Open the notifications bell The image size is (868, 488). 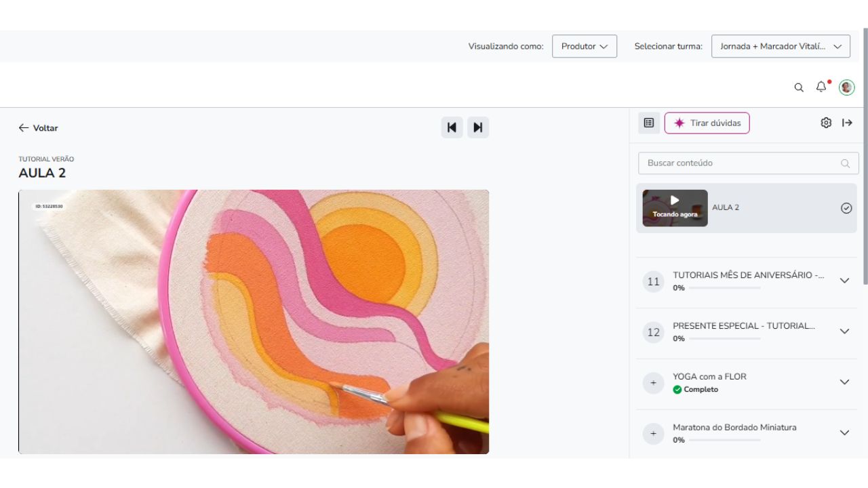(x=821, y=87)
